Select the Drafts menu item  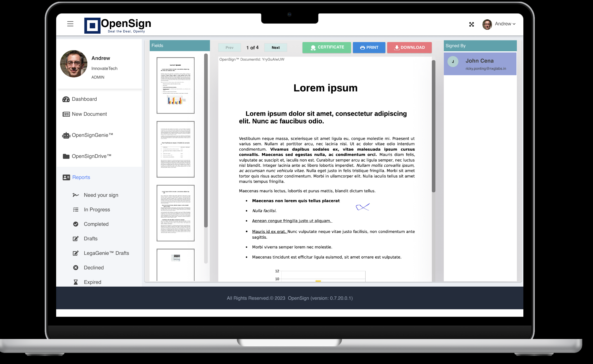click(x=90, y=238)
